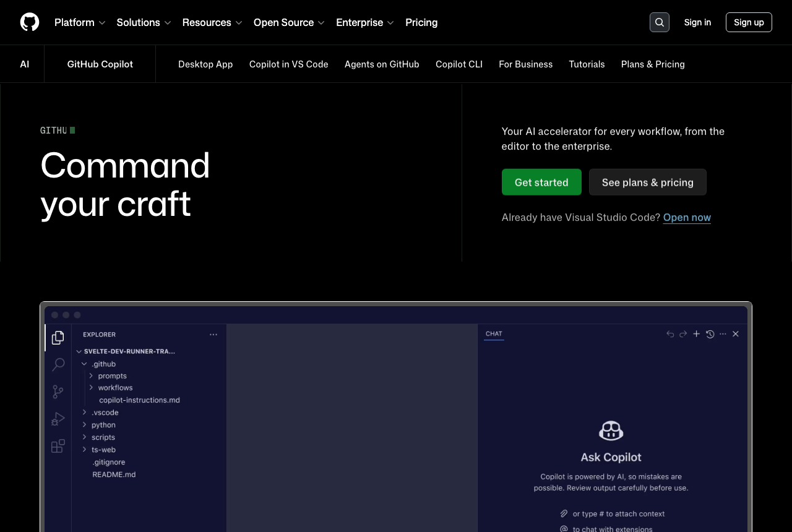Expand the Open Source dropdown menu
The width and height of the screenshot is (792, 532).
coord(289,22)
